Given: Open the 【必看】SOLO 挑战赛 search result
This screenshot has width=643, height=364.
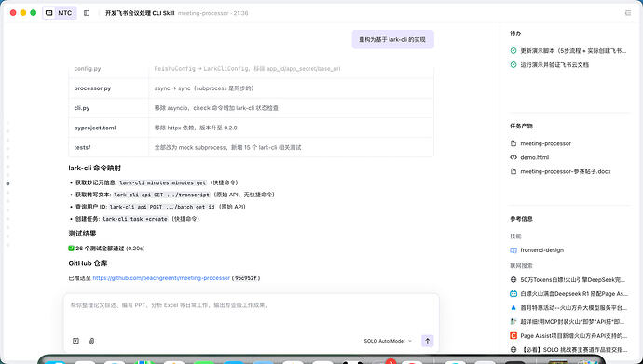Looking at the screenshot, I should 574,350.
